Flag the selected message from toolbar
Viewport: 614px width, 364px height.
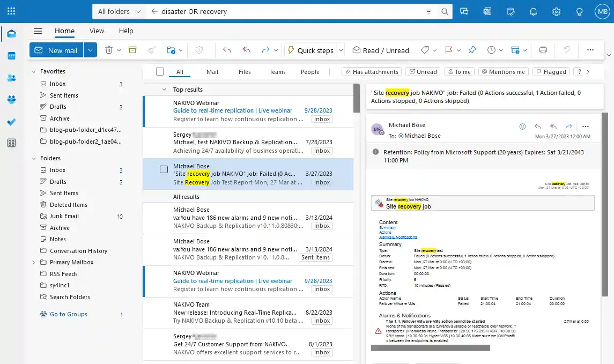[x=449, y=50]
